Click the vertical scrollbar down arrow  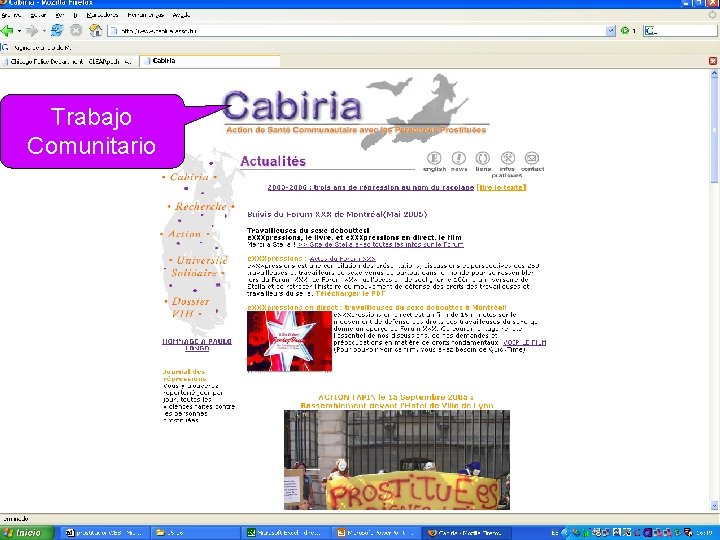tap(714, 506)
